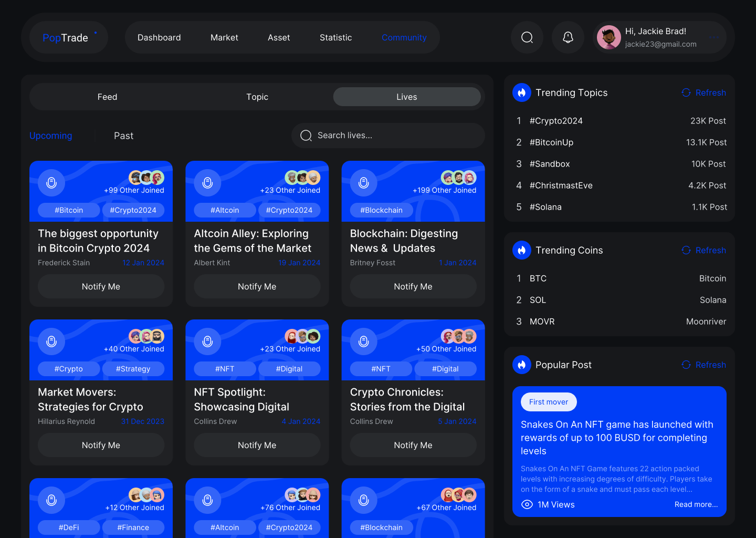This screenshot has height=538, width=756.
Task: Open 'The biggest opportunity in Bitcoin Crypto 2024' title
Action: pyautogui.click(x=98, y=241)
